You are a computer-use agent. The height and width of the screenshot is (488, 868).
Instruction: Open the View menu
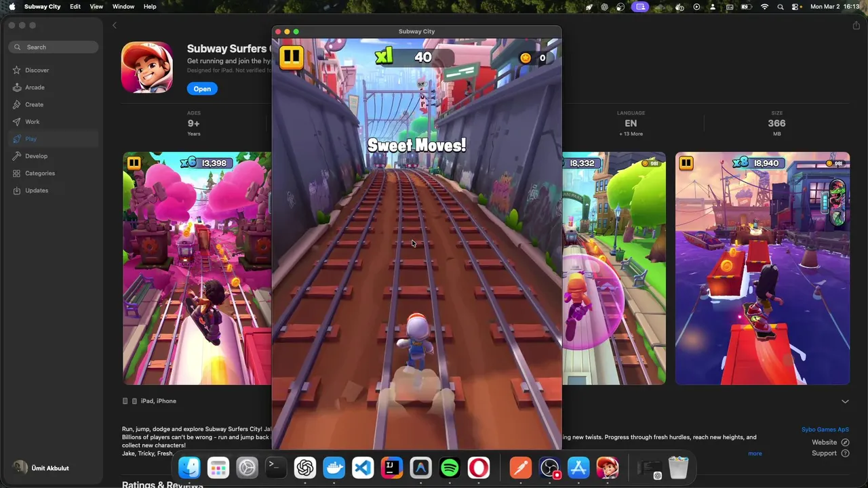tap(96, 7)
